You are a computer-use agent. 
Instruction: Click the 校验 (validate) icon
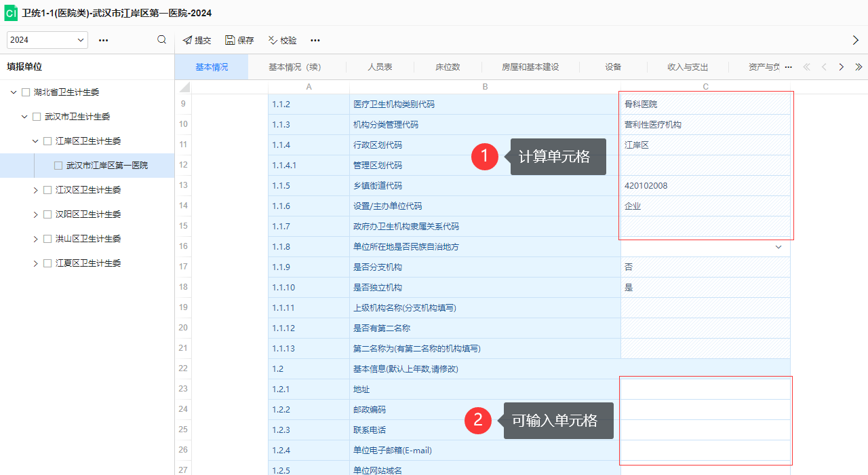tap(273, 40)
